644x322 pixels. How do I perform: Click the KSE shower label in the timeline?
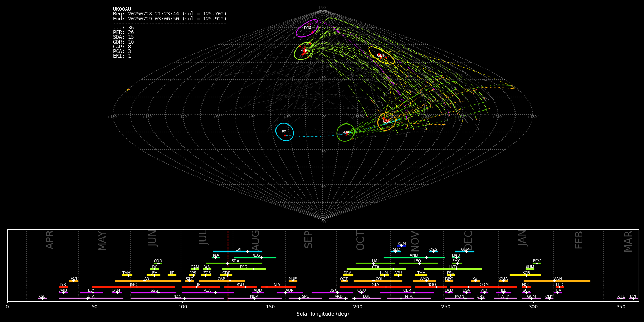click(42, 297)
